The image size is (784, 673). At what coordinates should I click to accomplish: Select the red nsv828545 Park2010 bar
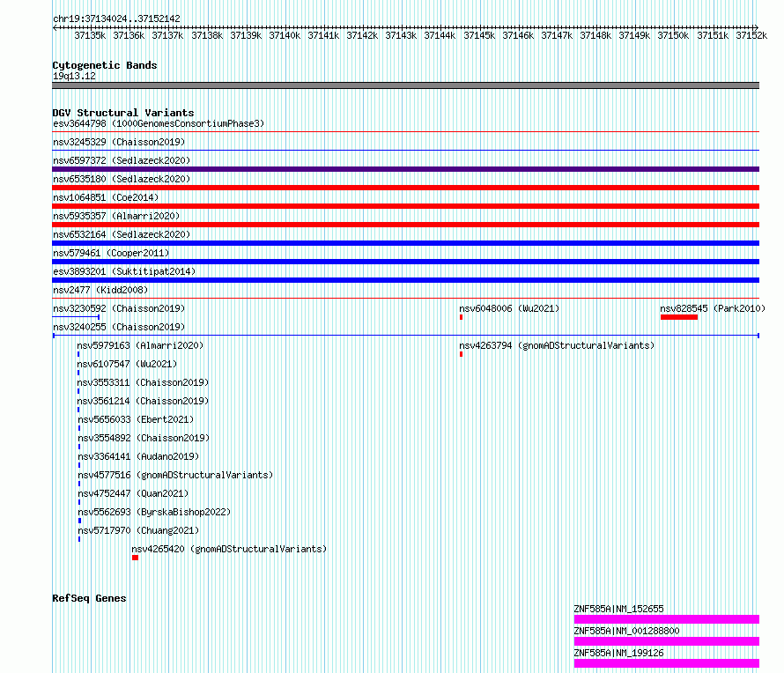click(x=679, y=317)
